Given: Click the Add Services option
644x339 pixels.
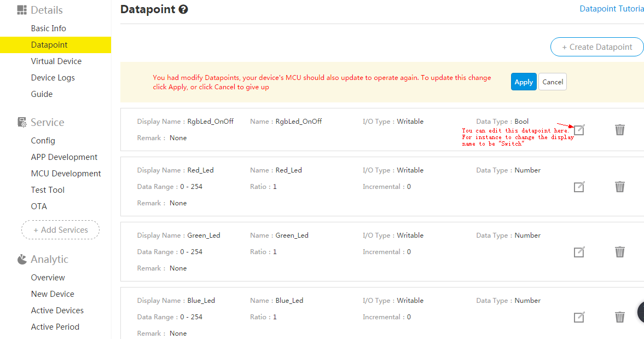Looking at the screenshot, I should [x=60, y=229].
